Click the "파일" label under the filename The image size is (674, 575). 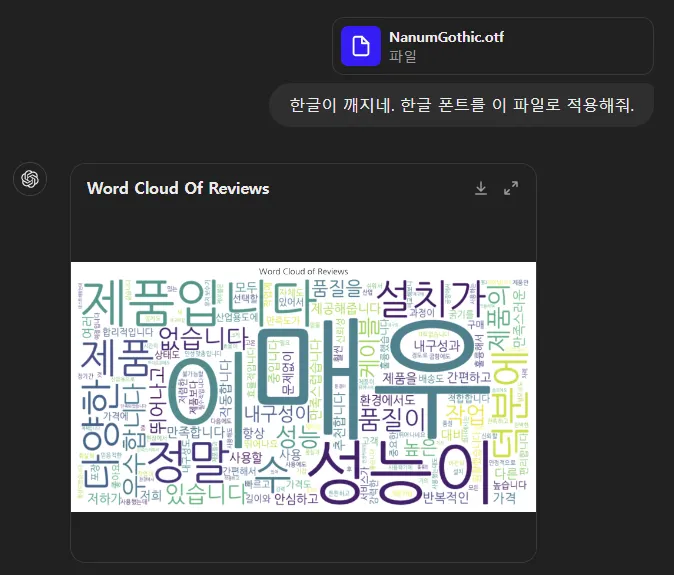point(403,57)
